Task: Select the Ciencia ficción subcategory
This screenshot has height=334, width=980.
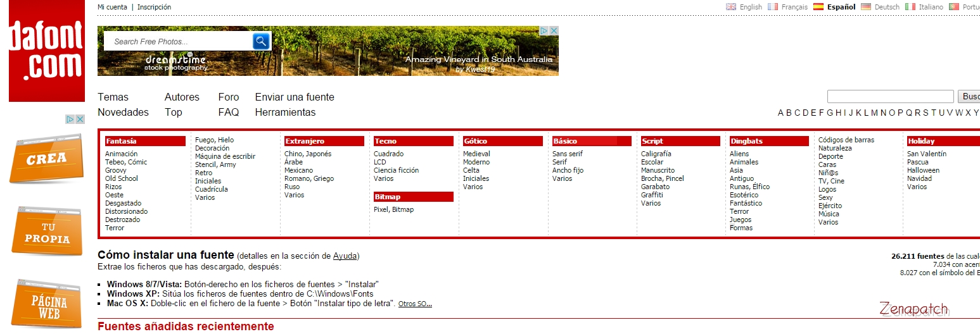Action: pyautogui.click(x=396, y=170)
